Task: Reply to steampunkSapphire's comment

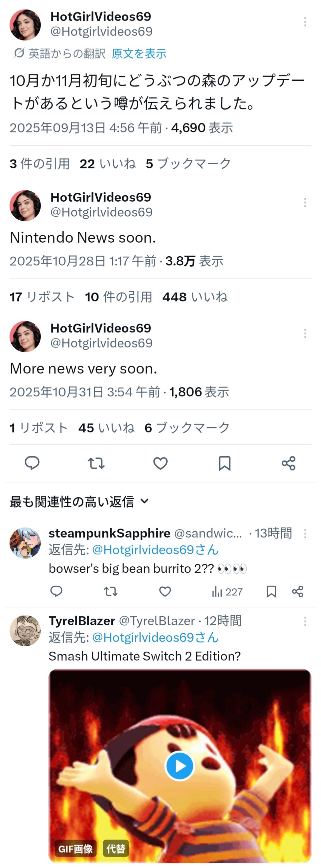Action: pos(56,591)
